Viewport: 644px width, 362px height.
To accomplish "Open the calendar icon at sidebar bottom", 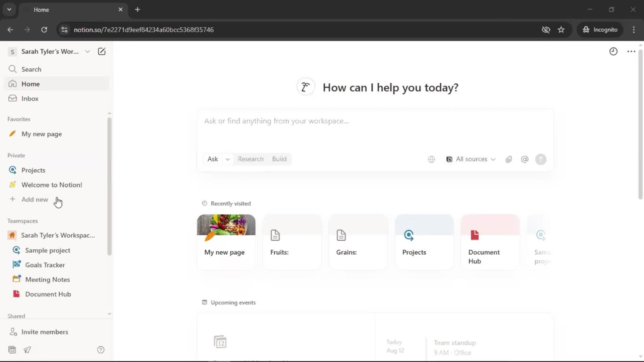I will point(12,350).
